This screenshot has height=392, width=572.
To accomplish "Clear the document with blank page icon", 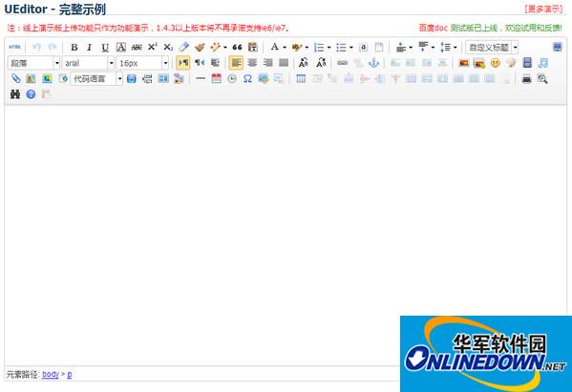I will coord(379,47).
